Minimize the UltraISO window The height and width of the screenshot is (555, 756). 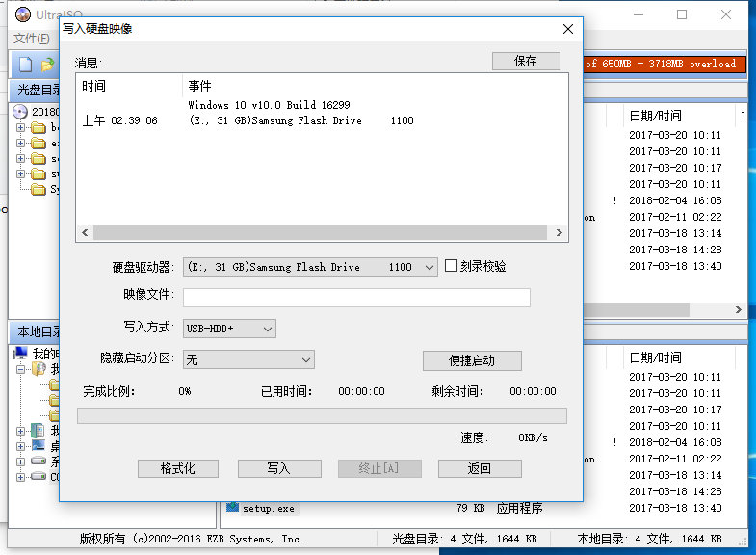click(x=639, y=15)
